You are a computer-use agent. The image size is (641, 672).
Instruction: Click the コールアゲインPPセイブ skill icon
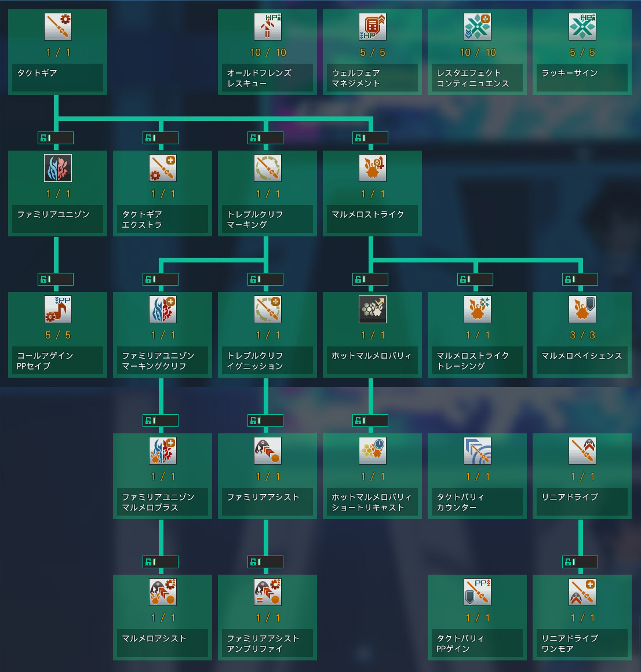(57, 309)
